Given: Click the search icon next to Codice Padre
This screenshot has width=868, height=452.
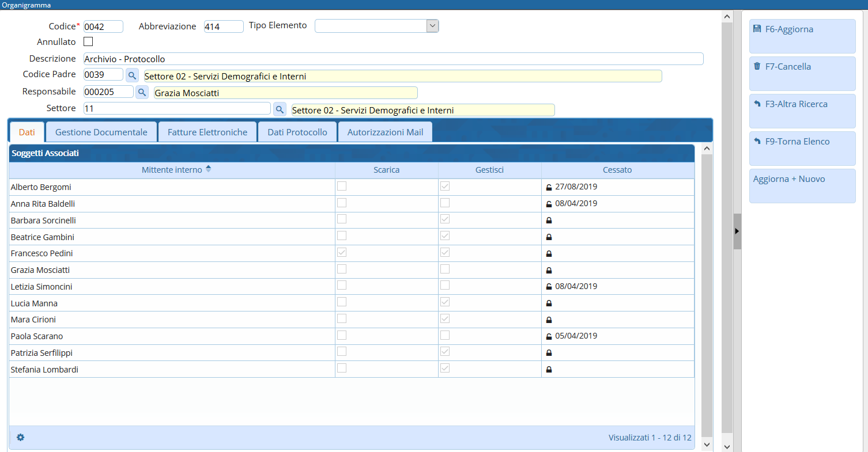Looking at the screenshot, I should (133, 75).
